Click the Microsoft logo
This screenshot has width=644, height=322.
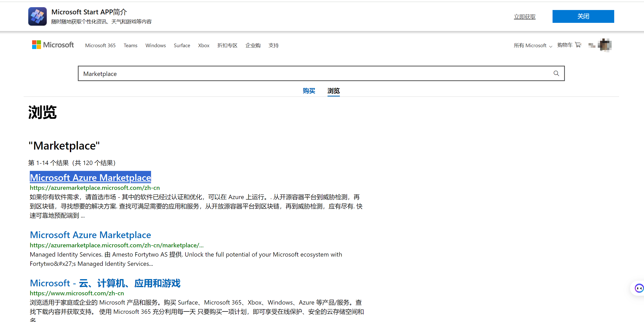tap(53, 45)
